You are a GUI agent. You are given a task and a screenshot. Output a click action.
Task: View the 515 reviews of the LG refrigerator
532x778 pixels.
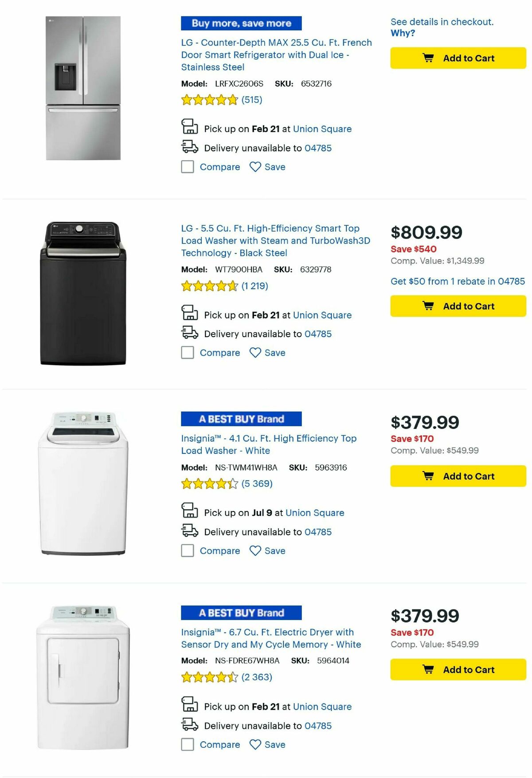point(252,100)
